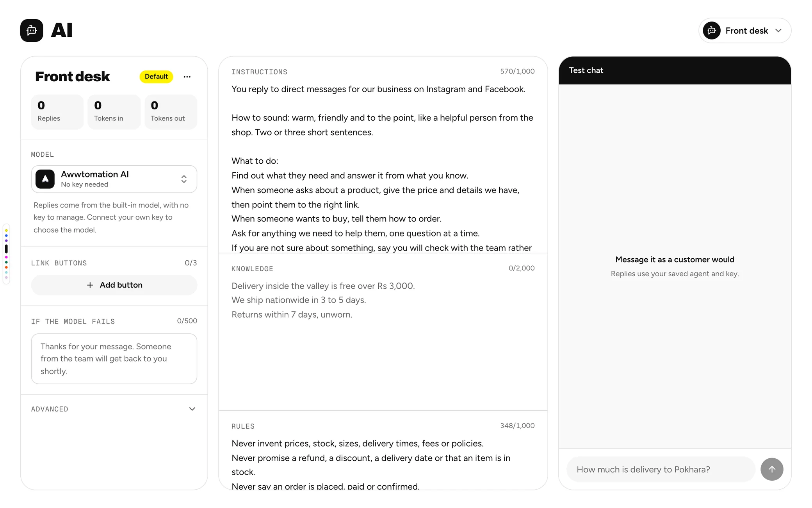Click the 348/1,000 rules character count
812x508 pixels.
(x=517, y=426)
